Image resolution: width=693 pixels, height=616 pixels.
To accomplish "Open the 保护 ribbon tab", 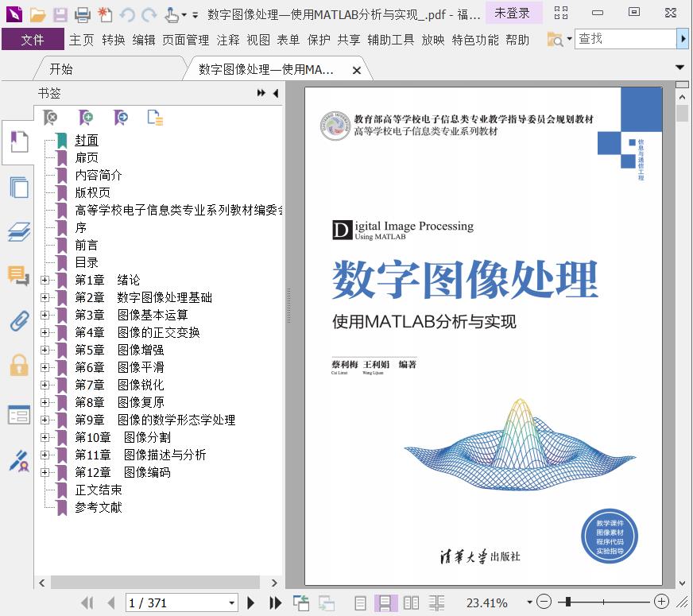I will tap(319, 40).
